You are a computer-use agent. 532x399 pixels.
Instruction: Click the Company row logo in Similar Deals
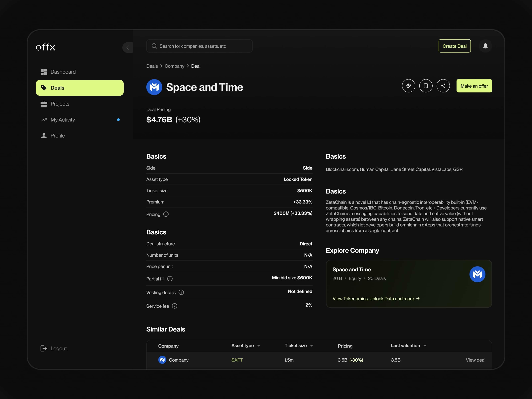[162, 360]
